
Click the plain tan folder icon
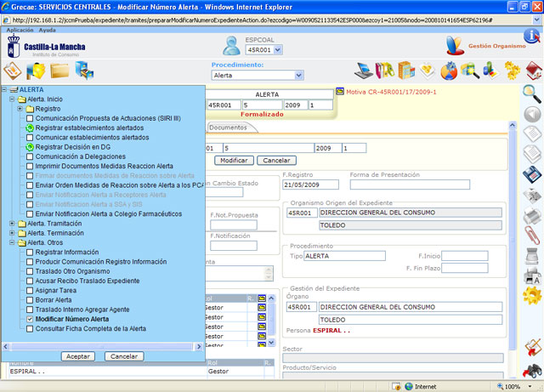[x=59, y=71]
